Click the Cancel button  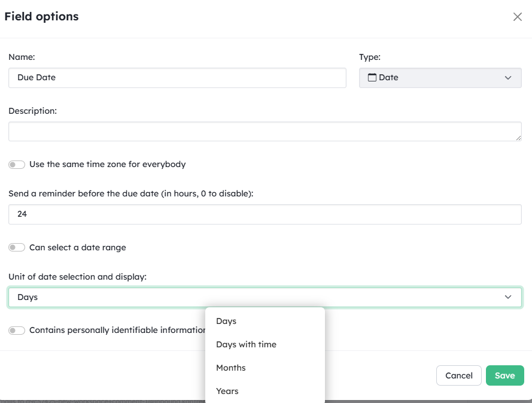(x=459, y=375)
